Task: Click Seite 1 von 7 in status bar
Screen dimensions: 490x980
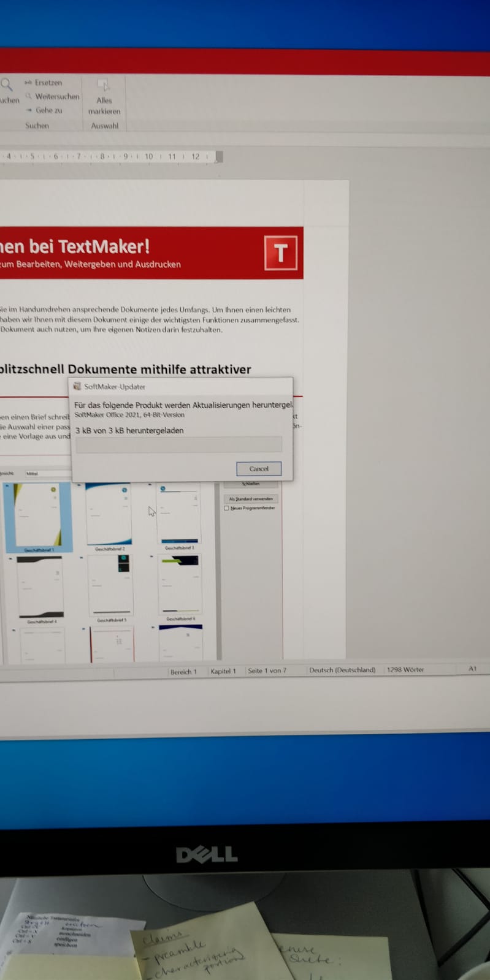Action: click(x=267, y=671)
